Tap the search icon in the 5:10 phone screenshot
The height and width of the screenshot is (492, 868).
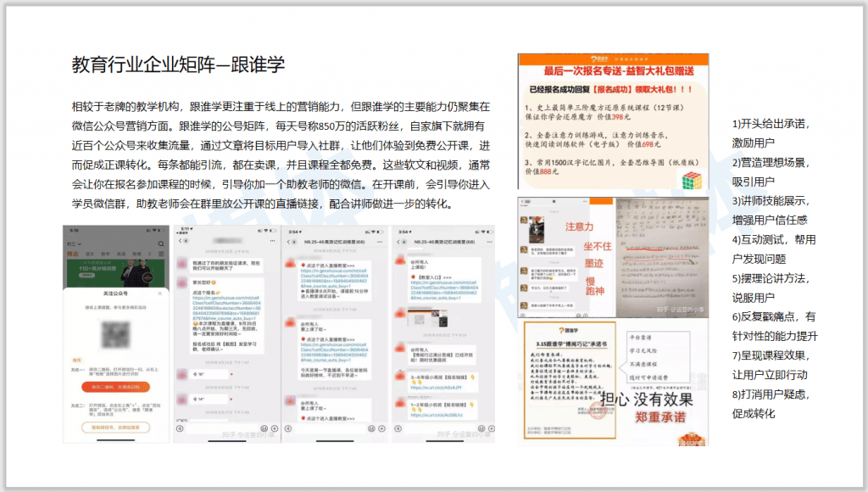coord(161,243)
